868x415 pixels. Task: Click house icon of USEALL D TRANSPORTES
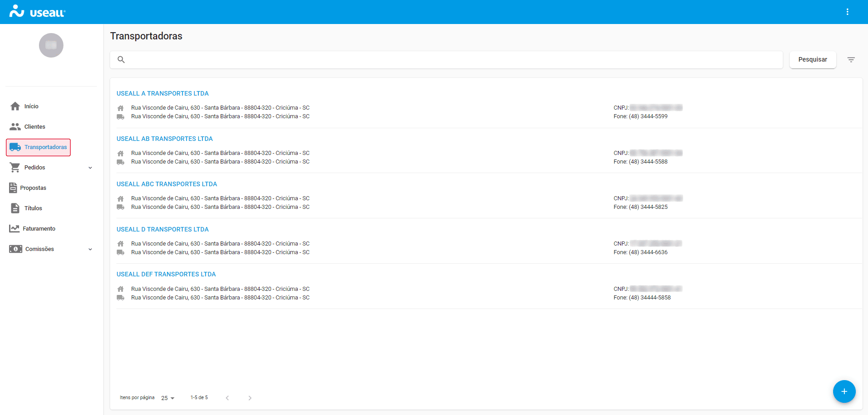pos(121,244)
